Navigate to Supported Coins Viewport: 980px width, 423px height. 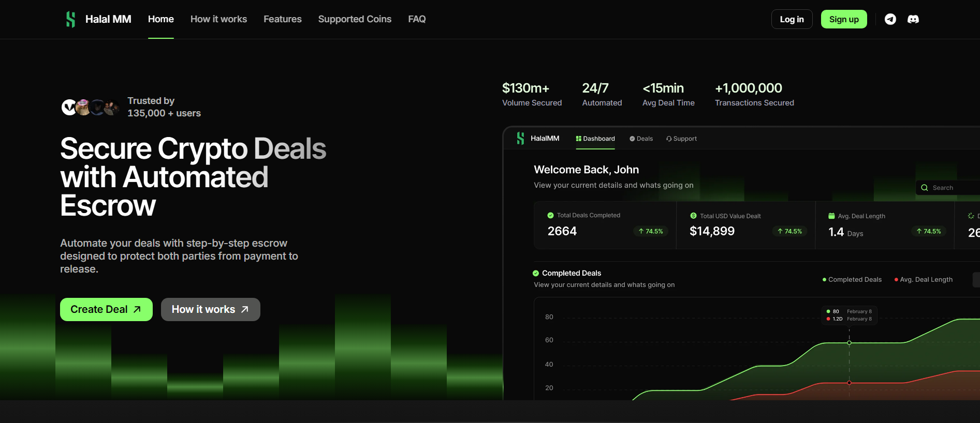[355, 19]
